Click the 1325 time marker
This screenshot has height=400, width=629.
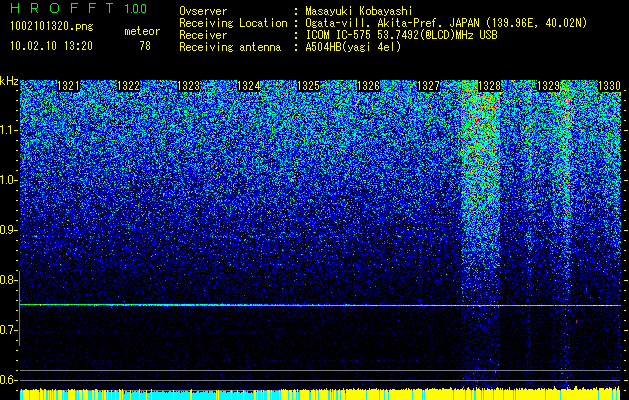pyautogui.click(x=308, y=86)
